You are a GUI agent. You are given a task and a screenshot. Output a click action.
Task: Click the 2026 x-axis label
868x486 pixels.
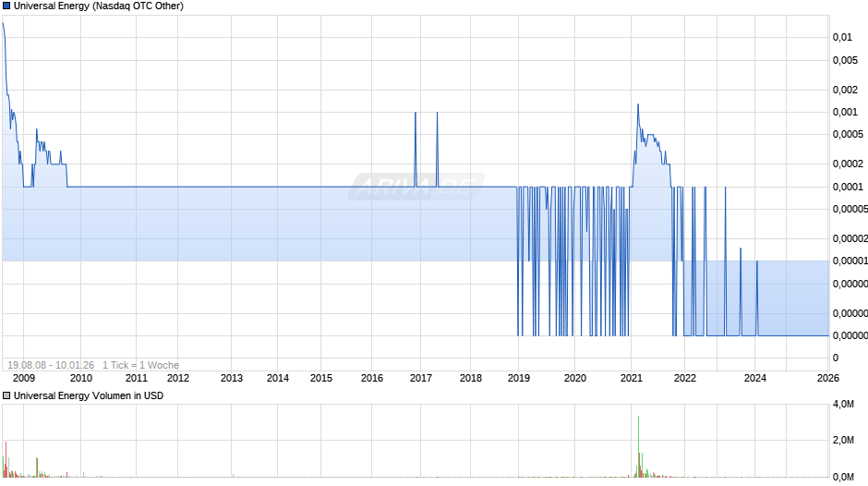point(828,378)
